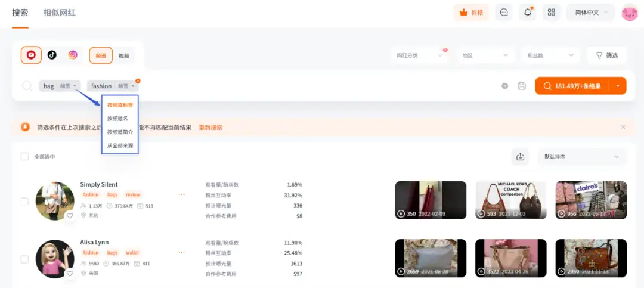Image resolution: width=644 pixels, height=288 pixels.
Task: Open more options for Alisa Lynn
Action: [181, 252]
